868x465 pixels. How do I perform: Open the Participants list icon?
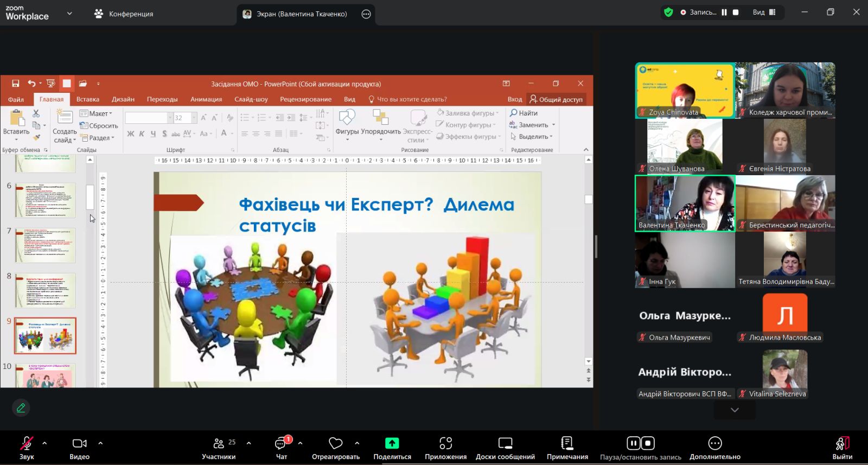[219, 443]
